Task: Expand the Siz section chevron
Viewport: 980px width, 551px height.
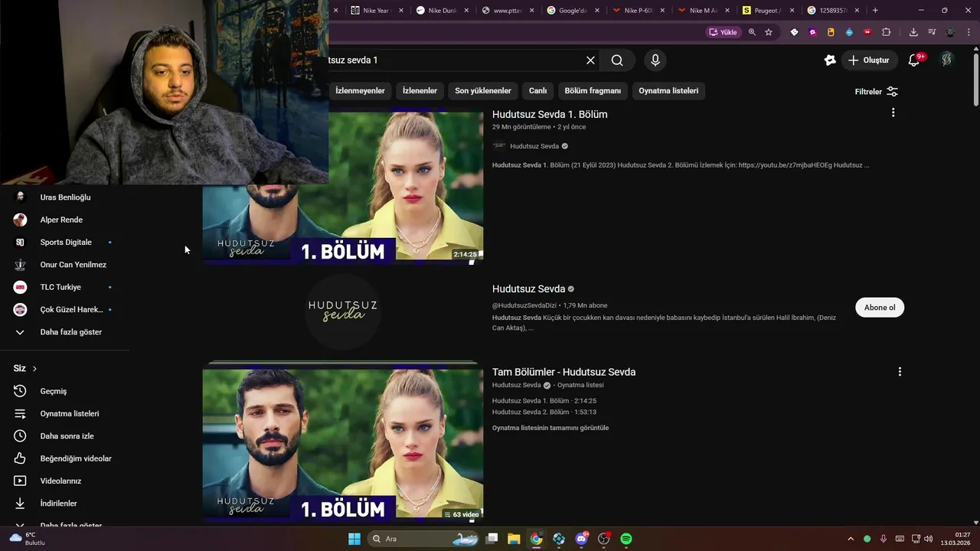Action: point(34,369)
